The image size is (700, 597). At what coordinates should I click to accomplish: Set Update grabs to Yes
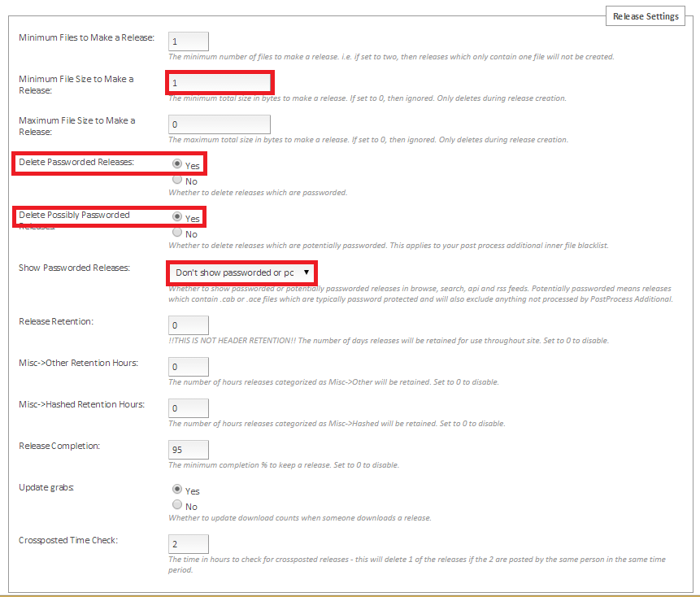pyautogui.click(x=177, y=490)
